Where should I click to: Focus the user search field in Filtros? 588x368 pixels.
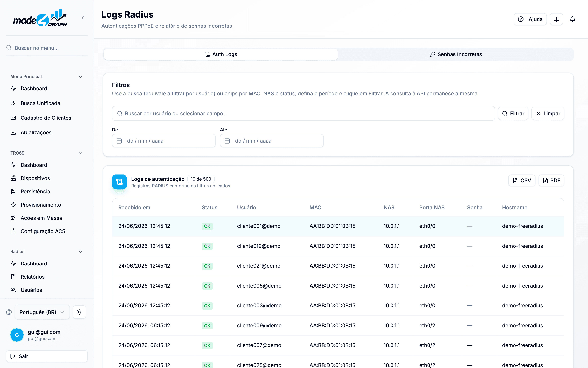pyautogui.click(x=303, y=113)
